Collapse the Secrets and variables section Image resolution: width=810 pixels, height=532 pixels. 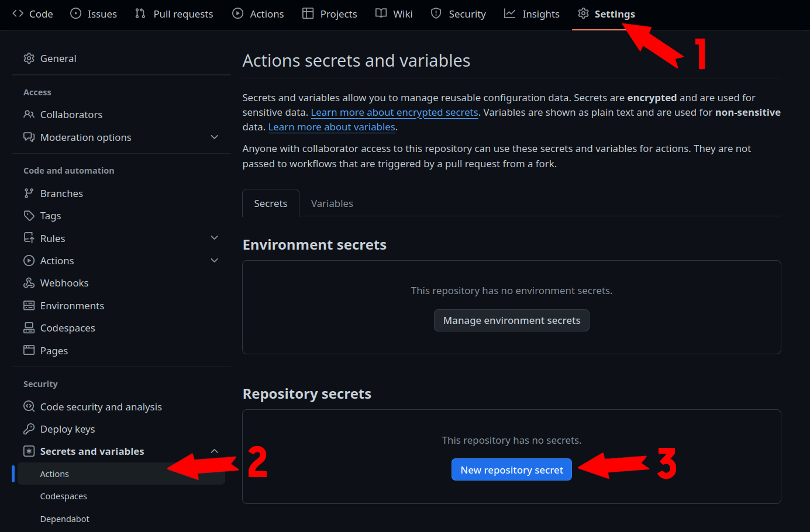point(214,451)
